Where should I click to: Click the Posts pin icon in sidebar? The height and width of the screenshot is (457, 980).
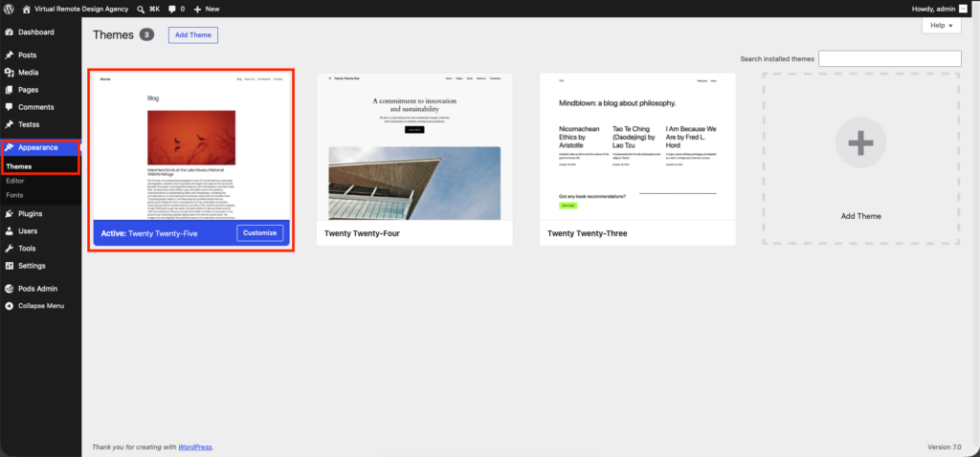10,54
